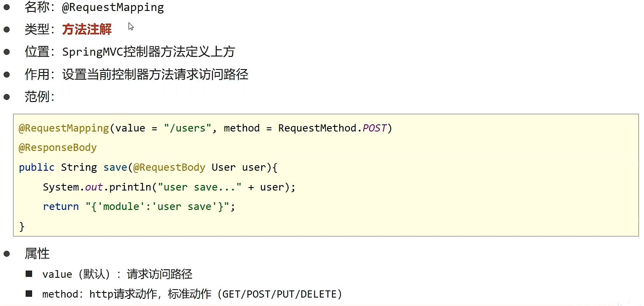Click the bullet before 位置 line
The height and width of the screenshot is (306, 644).
[7, 52]
